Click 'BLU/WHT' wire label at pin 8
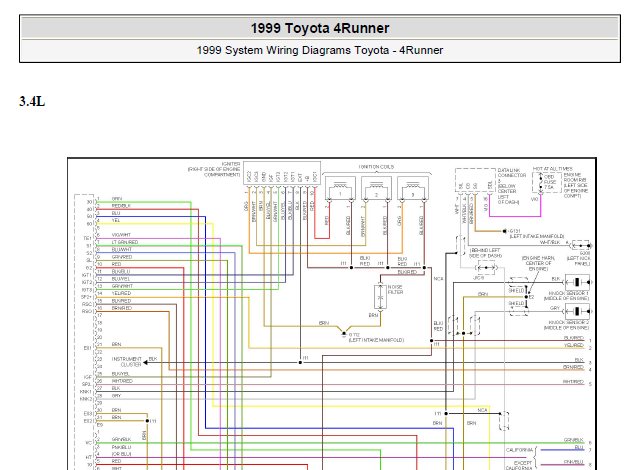624x470 pixels. coord(121,250)
